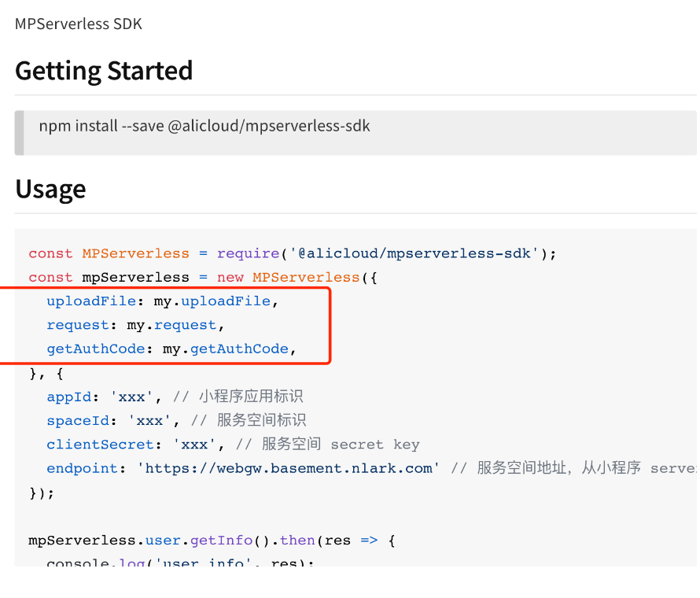Click the getAuthCode property key
This screenshot has width=700, height=598.
pyautogui.click(x=95, y=349)
